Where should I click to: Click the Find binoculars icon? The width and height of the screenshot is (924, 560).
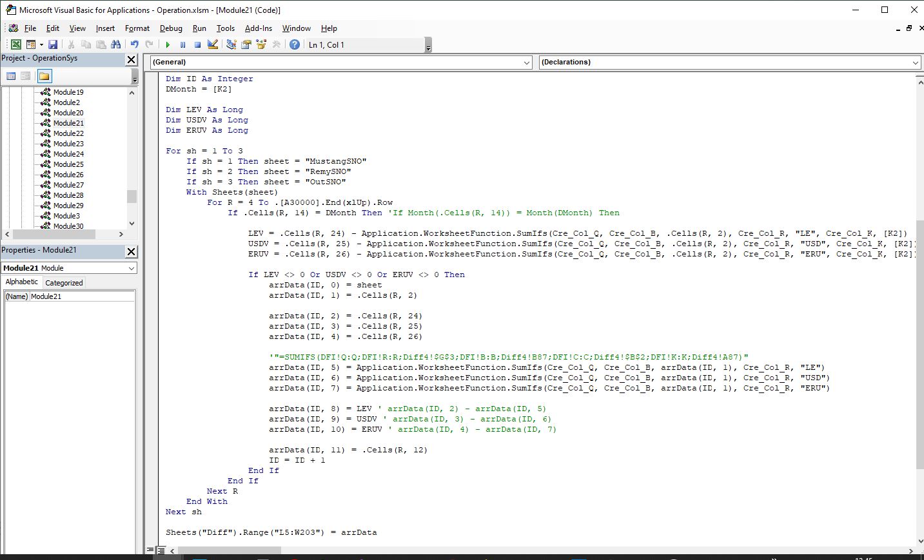click(x=115, y=44)
